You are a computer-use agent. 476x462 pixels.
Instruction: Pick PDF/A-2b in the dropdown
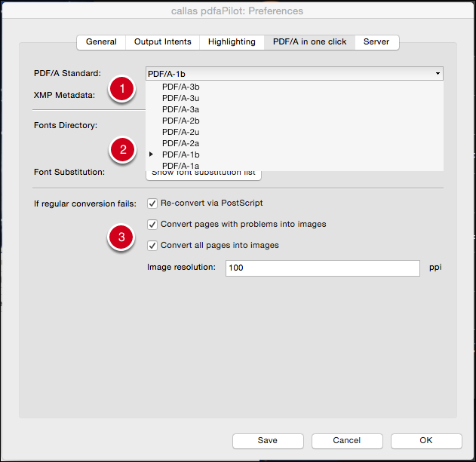click(x=294, y=121)
